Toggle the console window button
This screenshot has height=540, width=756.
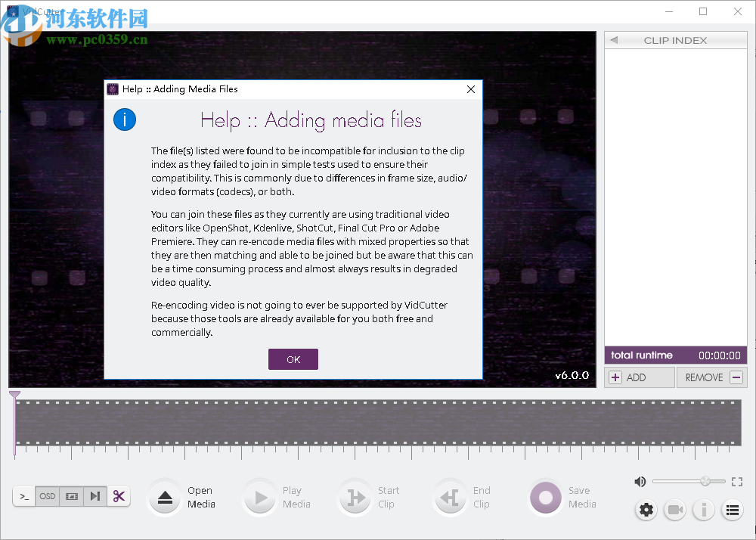coord(24,496)
